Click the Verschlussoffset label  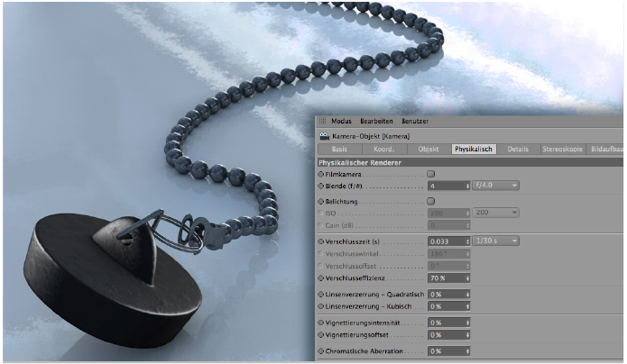tap(351, 266)
